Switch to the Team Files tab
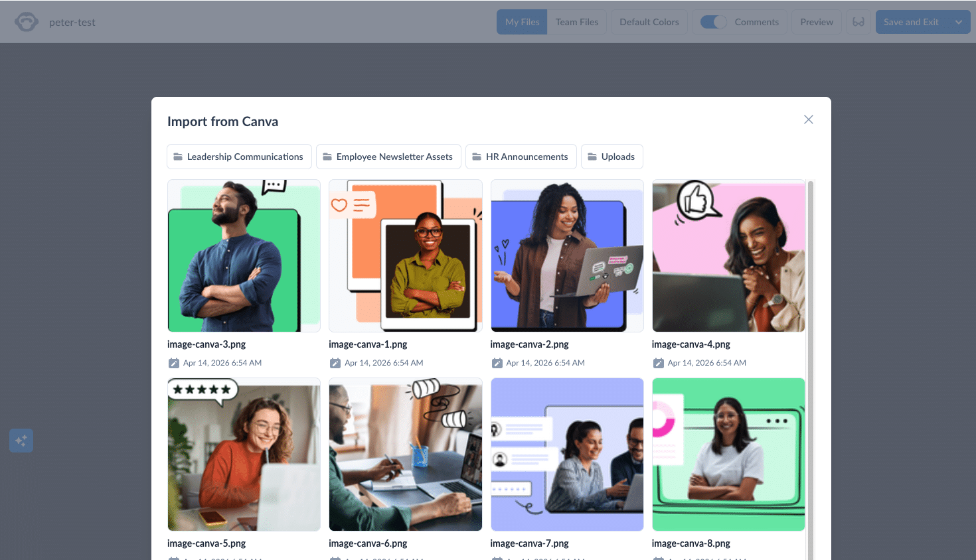The image size is (976, 560). tap(577, 22)
